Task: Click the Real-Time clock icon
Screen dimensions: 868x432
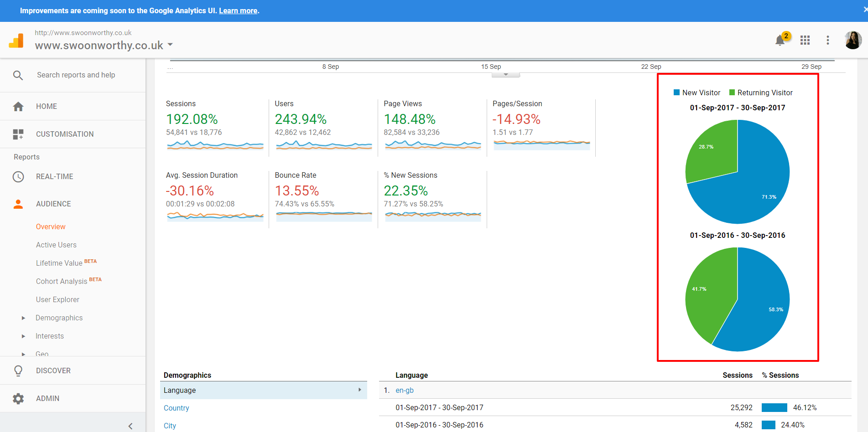Action: click(18, 177)
